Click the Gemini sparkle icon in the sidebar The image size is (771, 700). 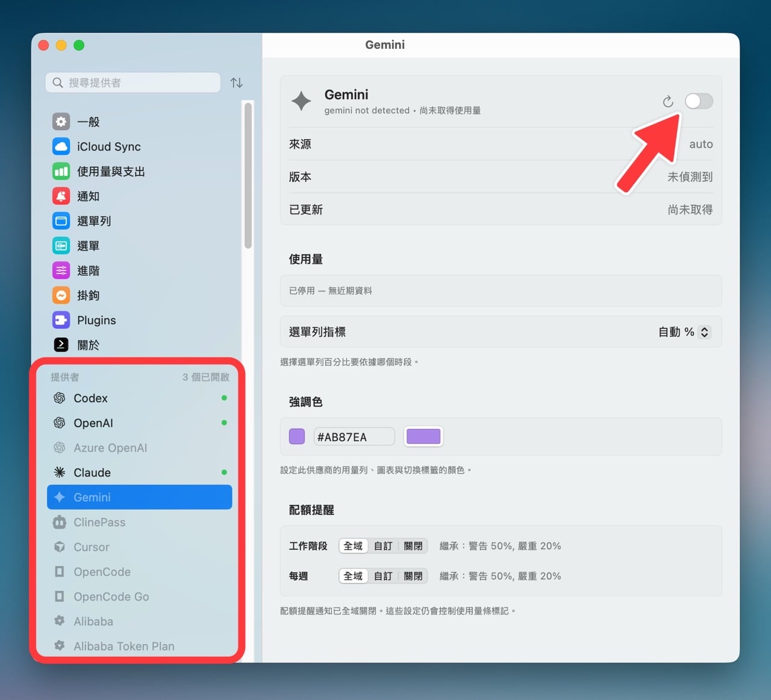pyautogui.click(x=59, y=497)
